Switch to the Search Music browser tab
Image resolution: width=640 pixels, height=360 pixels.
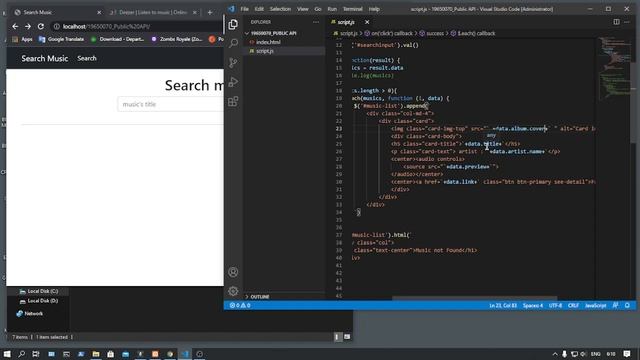[57, 13]
